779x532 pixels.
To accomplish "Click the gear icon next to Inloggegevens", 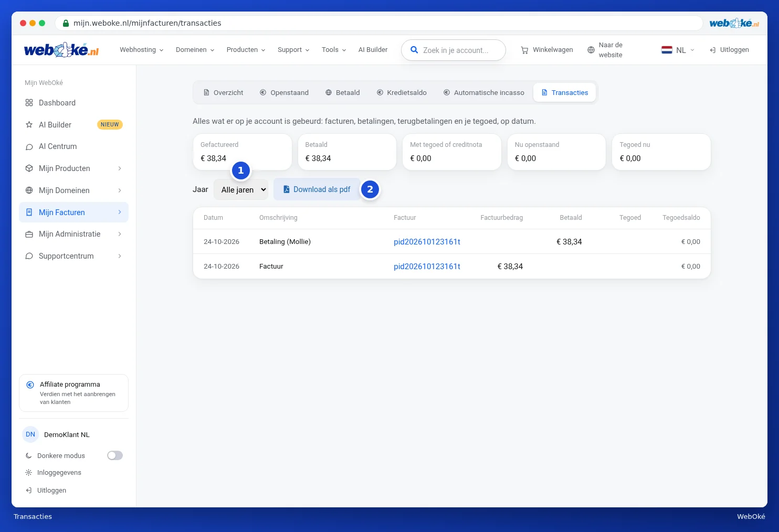I will [x=29, y=473].
